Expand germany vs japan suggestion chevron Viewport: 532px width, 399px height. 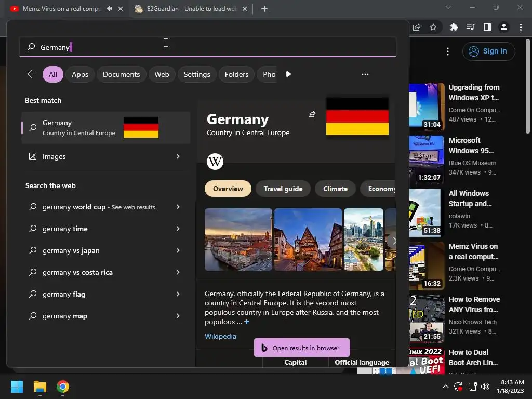click(x=178, y=250)
